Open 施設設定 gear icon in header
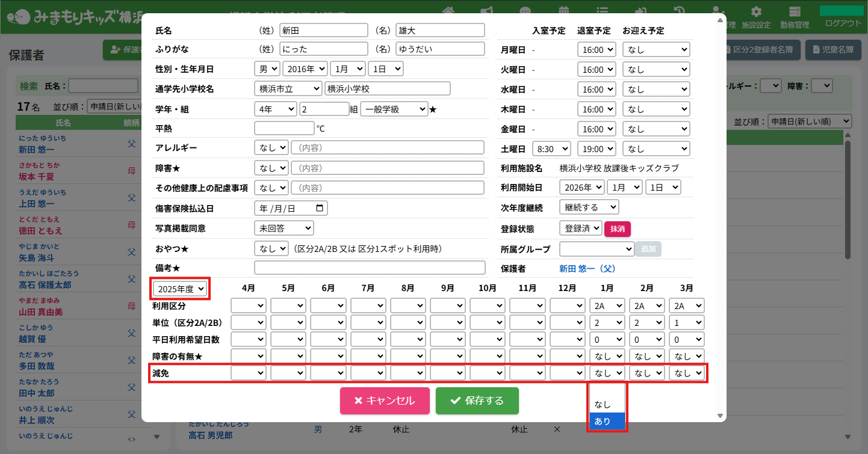 (x=756, y=13)
